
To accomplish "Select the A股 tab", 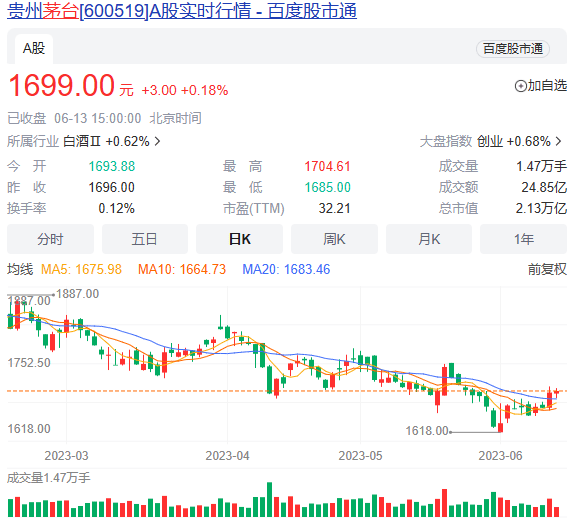I will click(x=34, y=48).
